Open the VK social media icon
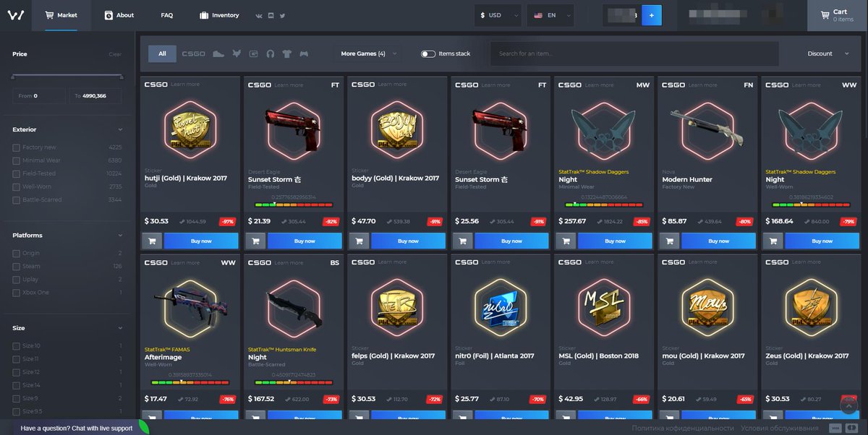 coord(259,16)
